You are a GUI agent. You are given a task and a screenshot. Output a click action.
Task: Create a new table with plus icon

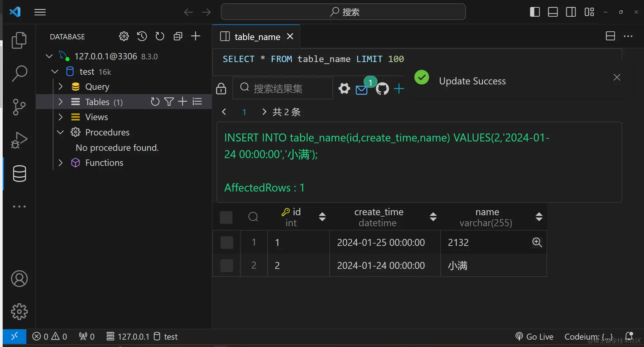182,101
